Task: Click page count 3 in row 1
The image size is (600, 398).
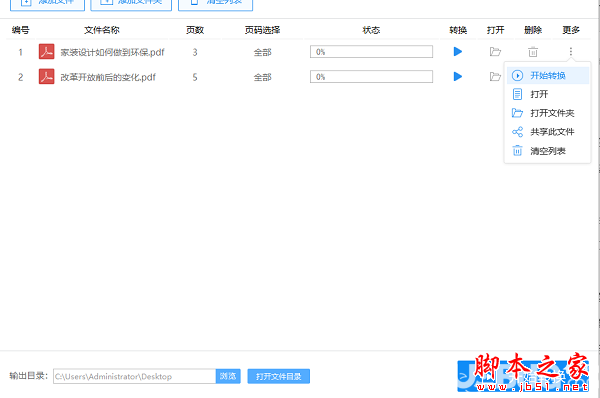Action: [195, 52]
